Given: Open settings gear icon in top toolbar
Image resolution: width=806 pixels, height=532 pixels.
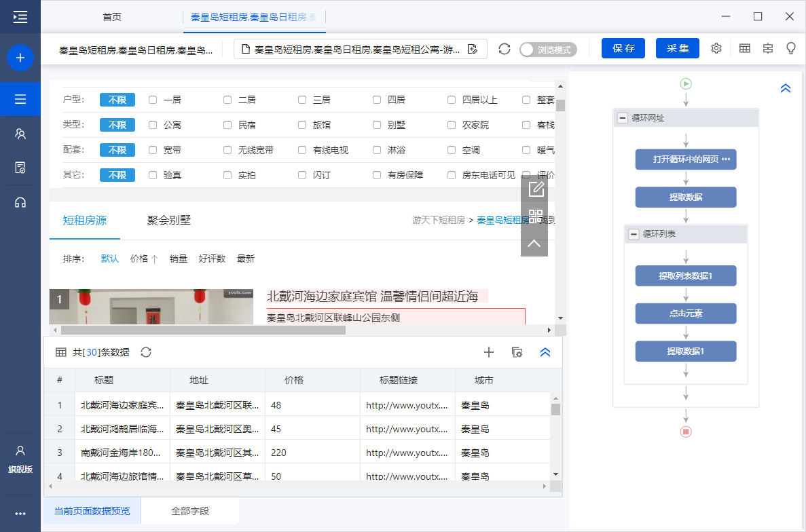Looking at the screenshot, I should click(x=716, y=49).
